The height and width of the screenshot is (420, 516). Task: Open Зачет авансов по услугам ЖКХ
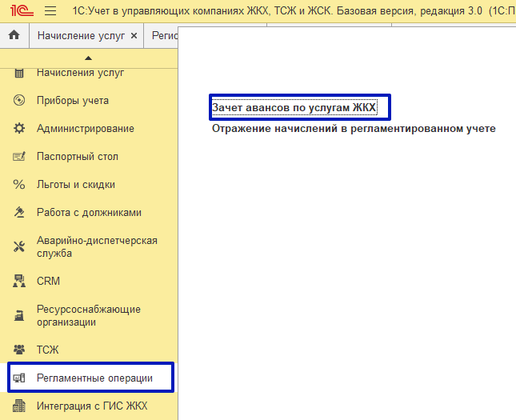coord(299,106)
